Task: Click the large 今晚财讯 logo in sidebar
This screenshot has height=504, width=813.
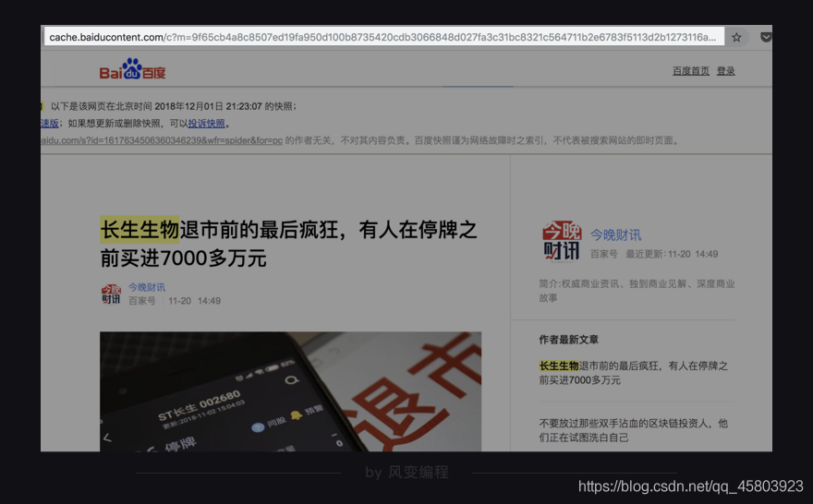Action: pos(562,241)
